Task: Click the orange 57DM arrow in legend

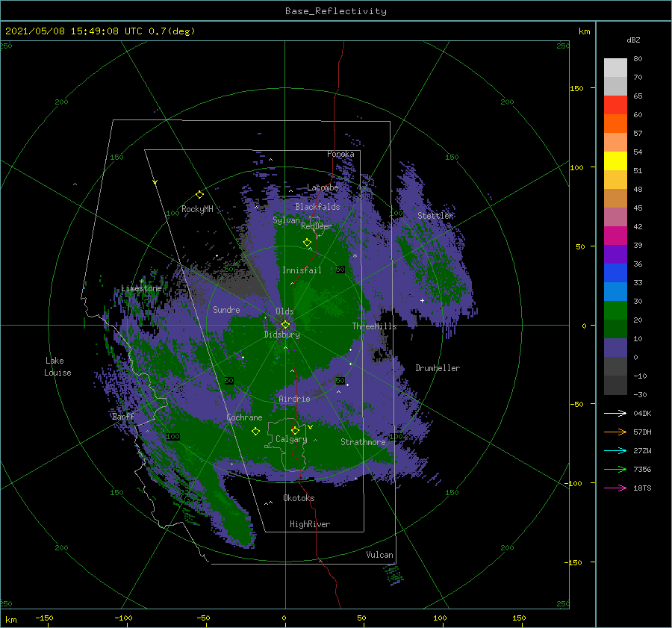Action: [615, 432]
